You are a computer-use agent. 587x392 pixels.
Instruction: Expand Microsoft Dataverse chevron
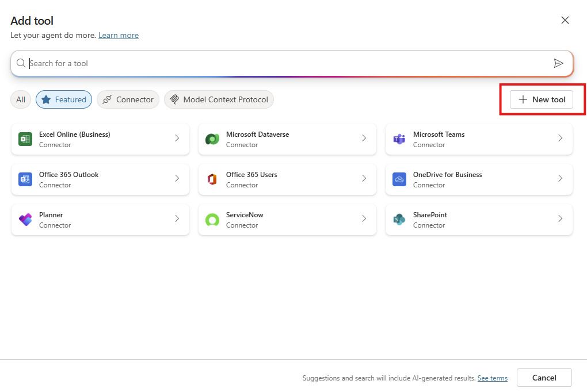tap(364, 138)
